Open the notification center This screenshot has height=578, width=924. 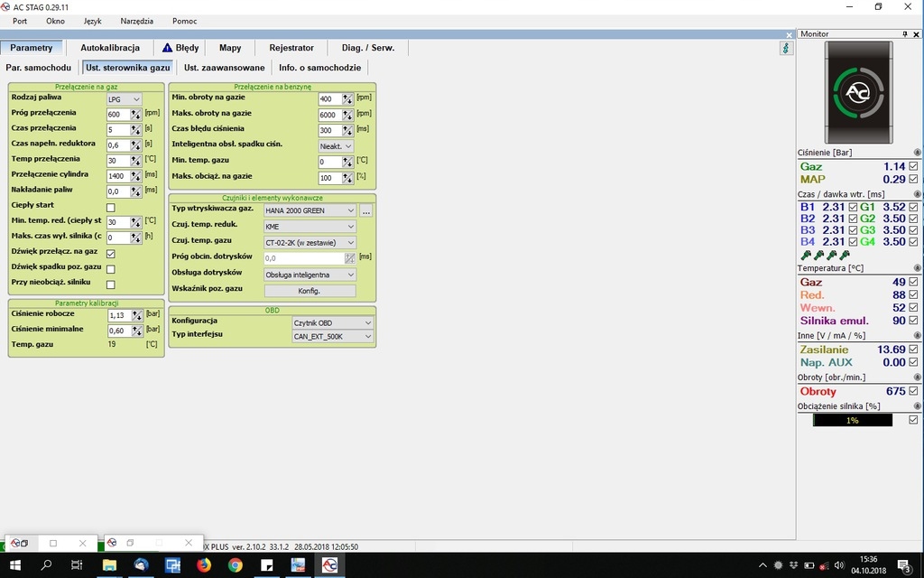[x=904, y=566]
